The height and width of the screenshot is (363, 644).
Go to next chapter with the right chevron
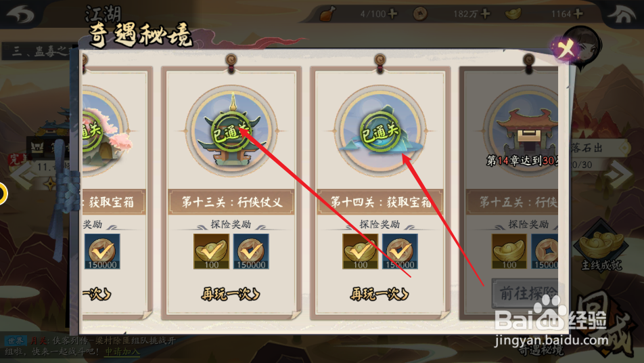pyautogui.click(x=620, y=175)
